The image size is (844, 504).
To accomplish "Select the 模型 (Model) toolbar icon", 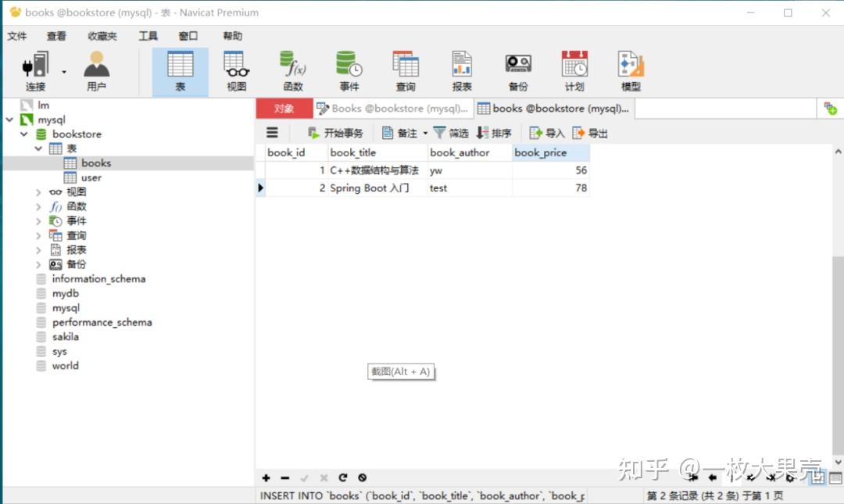I will [630, 69].
